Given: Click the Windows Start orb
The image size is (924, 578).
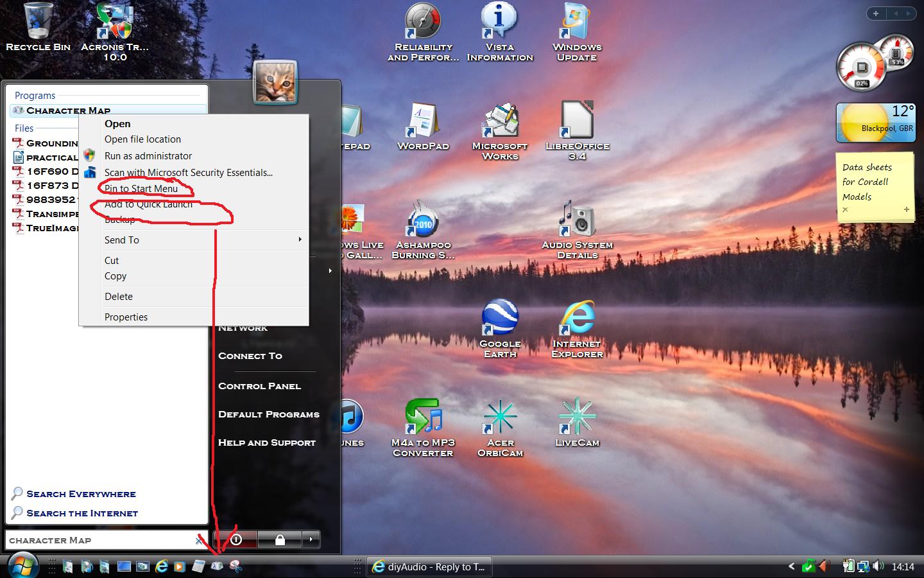Looking at the screenshot, I should pyautogui.click(x=22, y=566).
